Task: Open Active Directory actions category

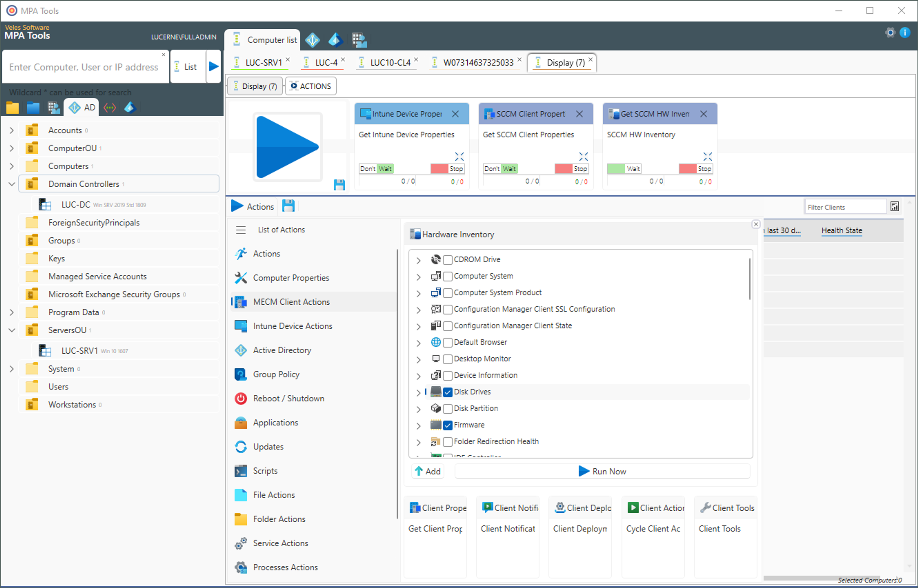Action: tap(313, 350)
